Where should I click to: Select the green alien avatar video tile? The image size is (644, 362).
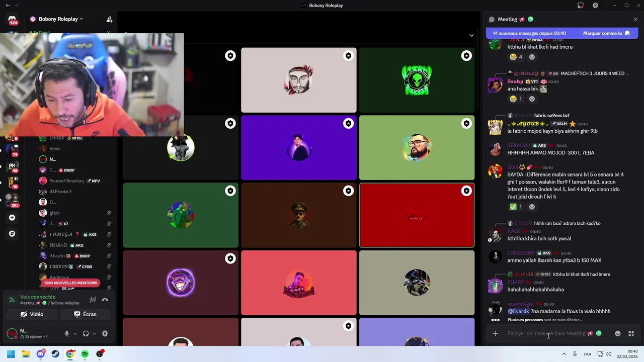[417, 80]
